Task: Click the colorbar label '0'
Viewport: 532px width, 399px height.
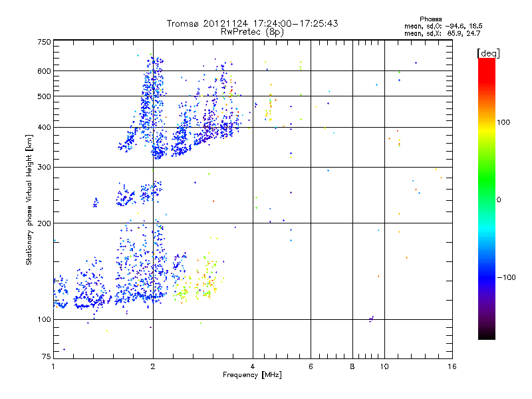Action: (499, 200)
